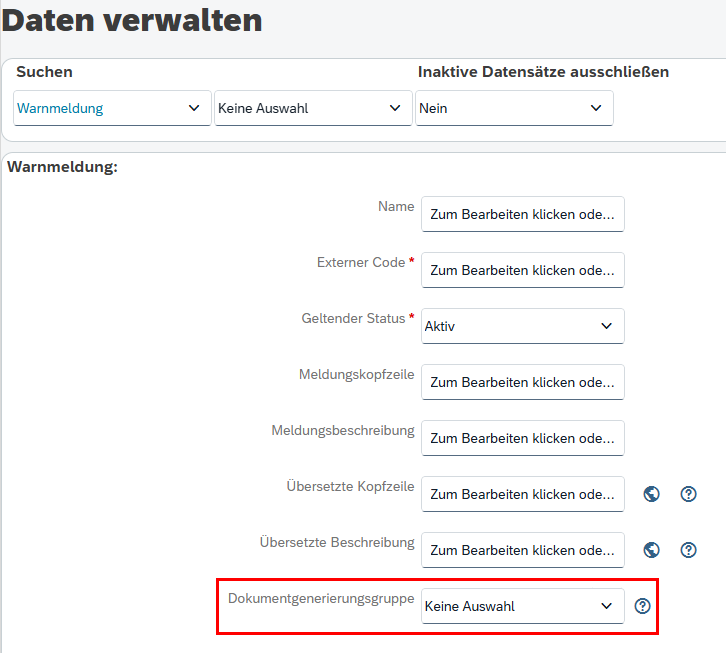
Task: Click the globe icon beside Übersetzte Kopfzeile
Action: [652, 494]
